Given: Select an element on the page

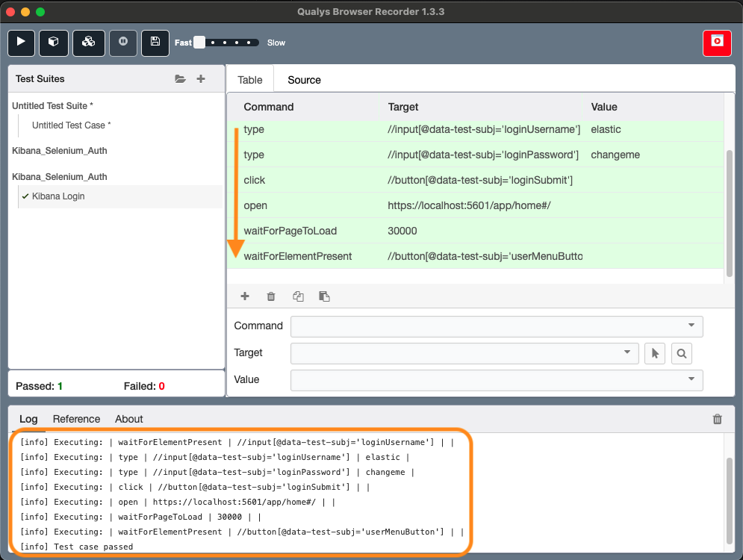Looking at the screenshot, I should click(x=654, y=353).
